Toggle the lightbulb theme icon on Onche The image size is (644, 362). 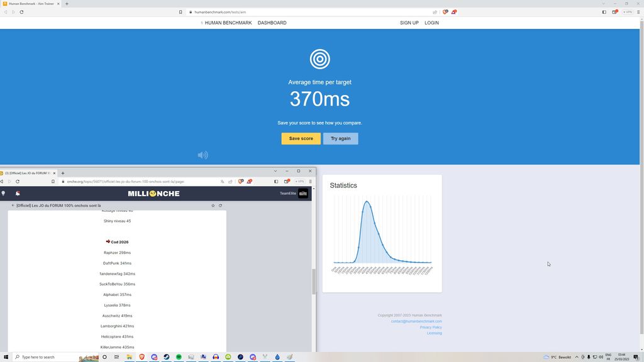point(4,194)
